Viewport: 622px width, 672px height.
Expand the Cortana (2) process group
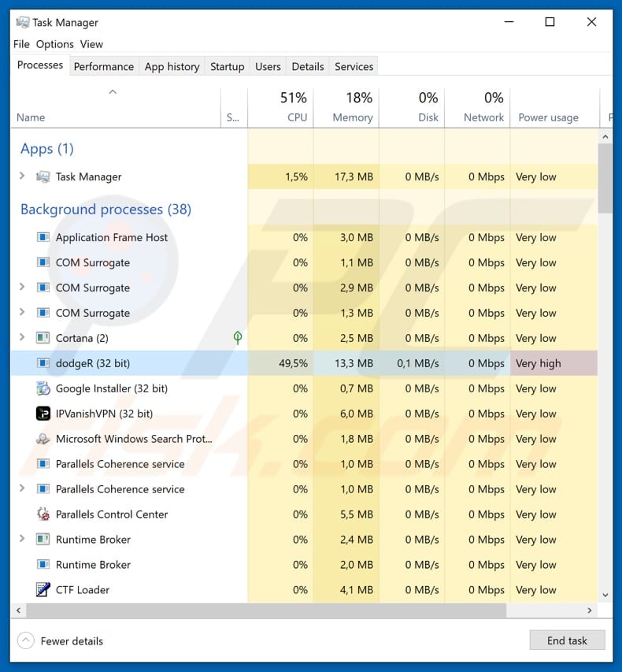pyautogui.click(x=22, y=337)
